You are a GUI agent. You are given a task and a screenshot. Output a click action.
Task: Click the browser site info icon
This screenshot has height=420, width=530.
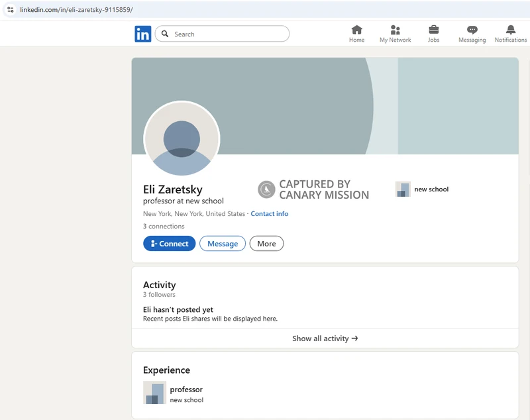click(11, 9)
